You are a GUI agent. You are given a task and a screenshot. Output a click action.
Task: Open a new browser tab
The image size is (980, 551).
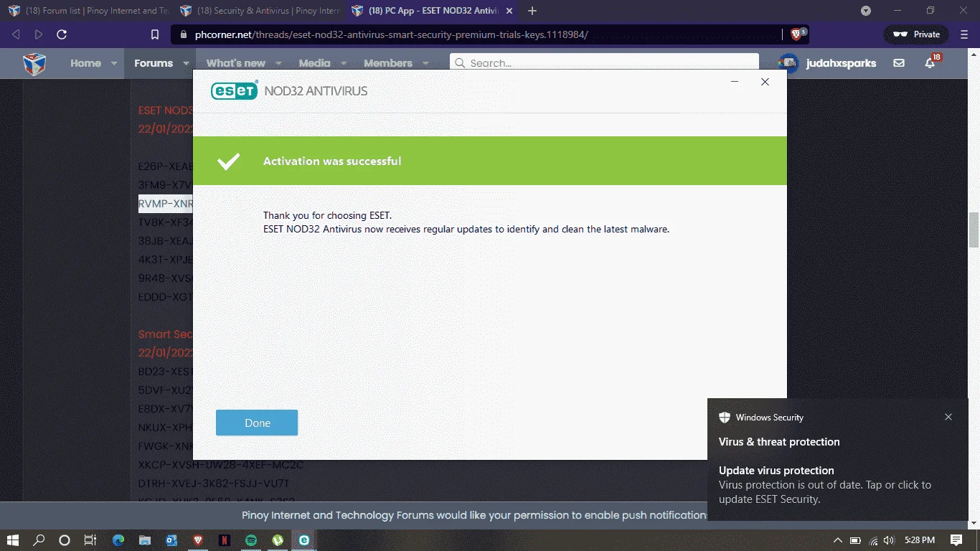(532, 11)
